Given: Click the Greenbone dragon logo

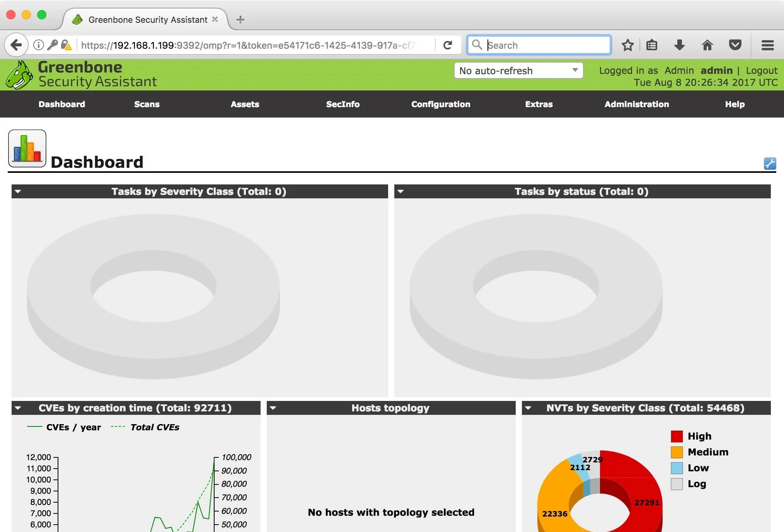Looking at the screenshot, I should click(x=19, y=75).
